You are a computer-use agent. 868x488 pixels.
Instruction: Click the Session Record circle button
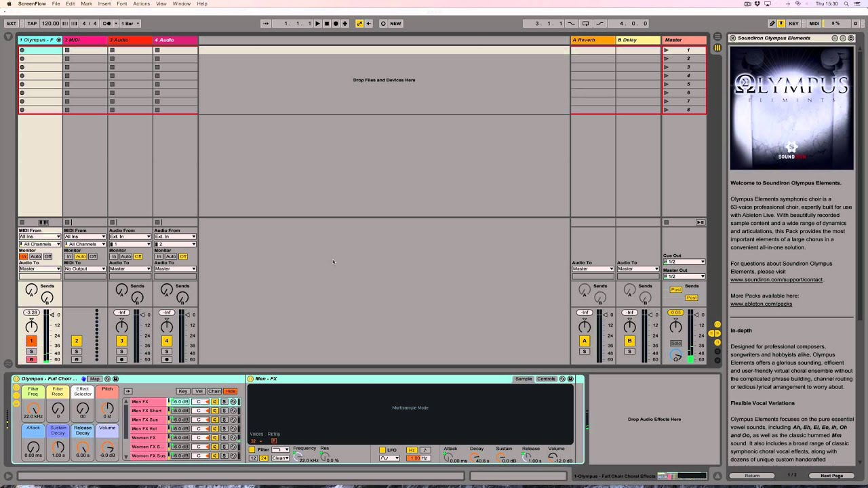pos(383,23)
